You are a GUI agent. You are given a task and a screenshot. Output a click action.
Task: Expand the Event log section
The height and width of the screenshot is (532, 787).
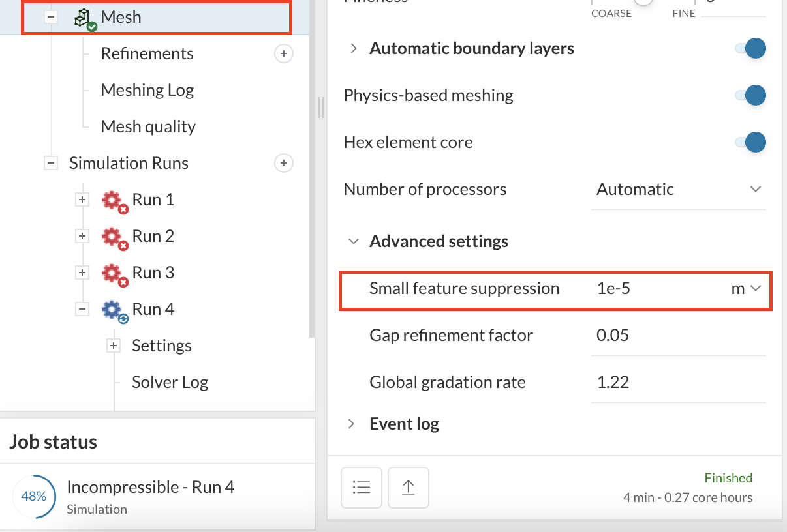(x=352, y=424)
